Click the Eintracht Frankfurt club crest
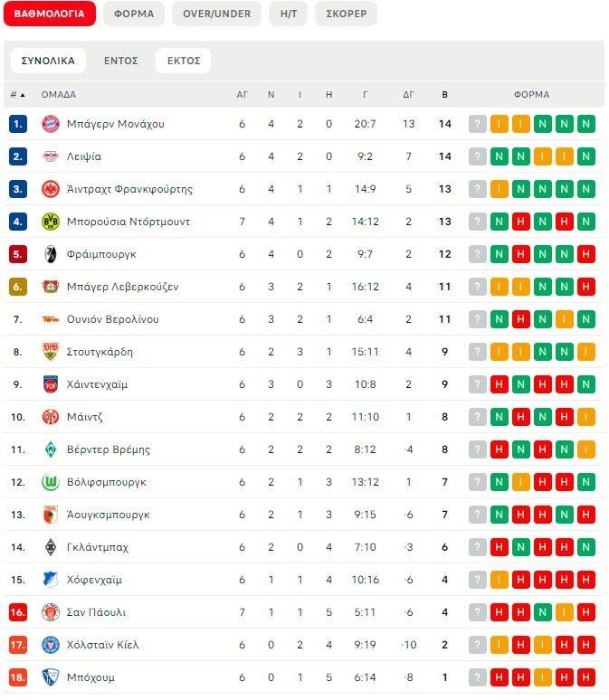 coord(50,189)
